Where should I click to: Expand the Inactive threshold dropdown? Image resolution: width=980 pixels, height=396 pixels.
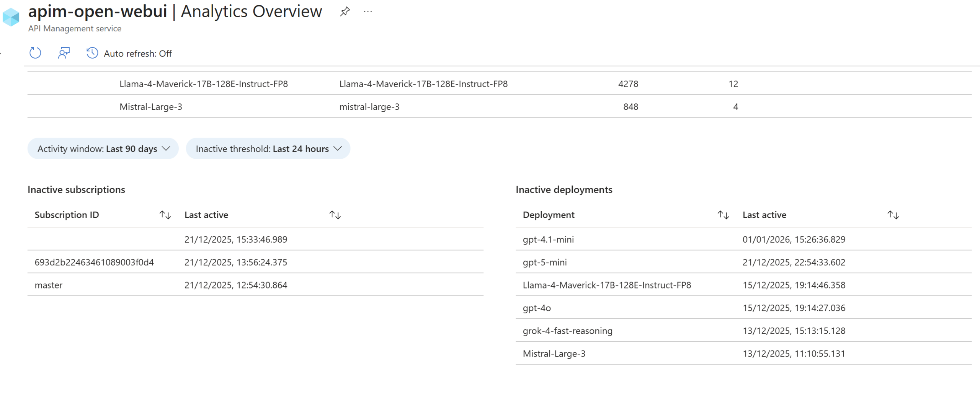coord(268,149)
